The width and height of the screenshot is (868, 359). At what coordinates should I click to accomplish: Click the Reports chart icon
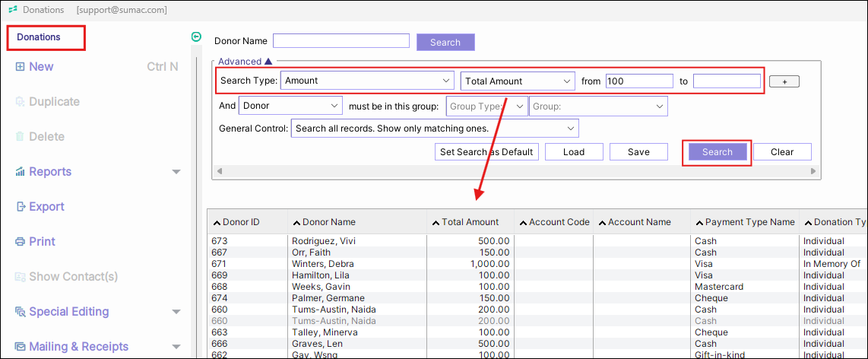point(20,172)
